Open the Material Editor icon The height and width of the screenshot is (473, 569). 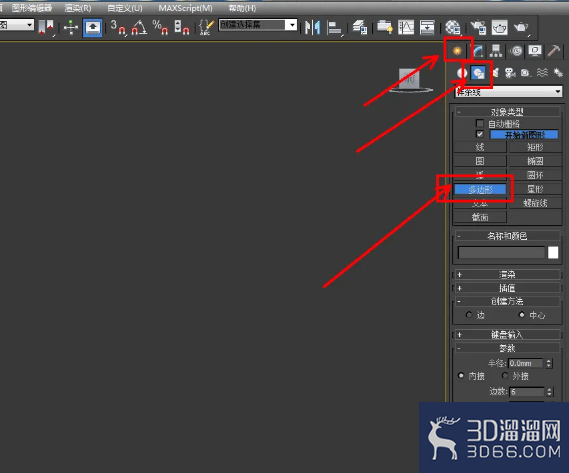pos(453,27)
